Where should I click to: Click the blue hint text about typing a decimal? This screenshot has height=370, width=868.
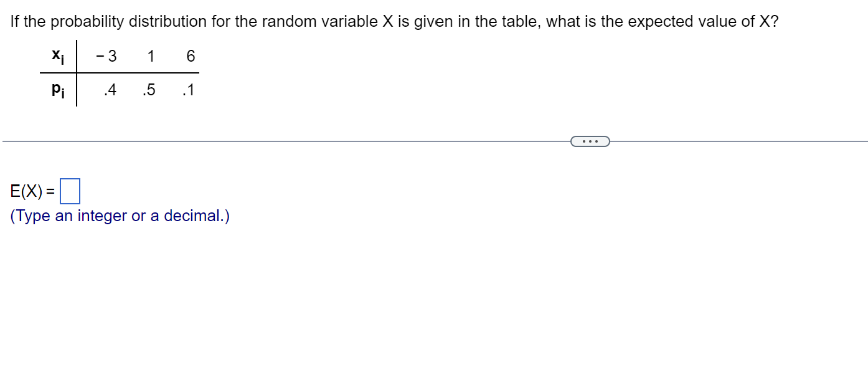[121, 216]
